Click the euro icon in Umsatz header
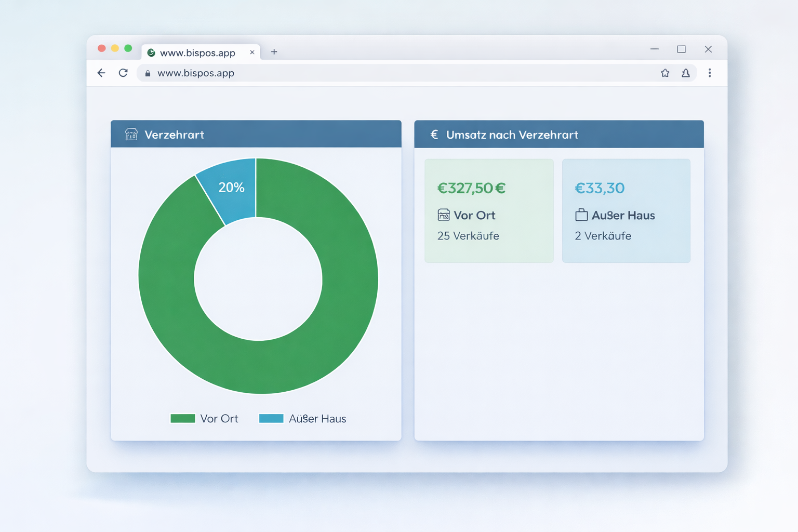Image resolution: width=798 pixels, height=532 pixels. (434, 135)
